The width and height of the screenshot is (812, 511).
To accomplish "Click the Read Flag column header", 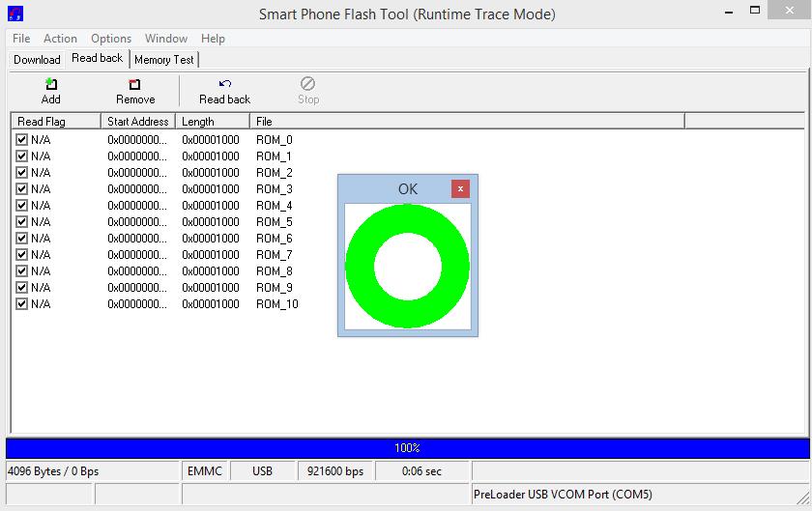I will (56, 121).
